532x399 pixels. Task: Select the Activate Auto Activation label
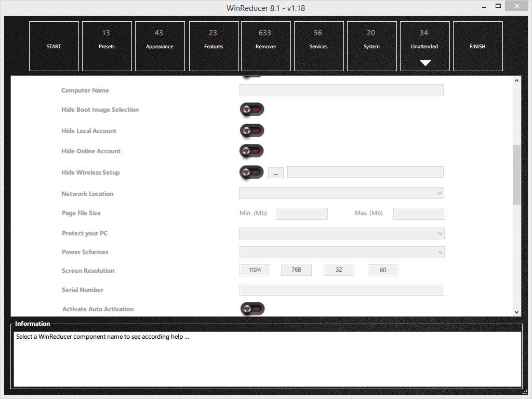[98, 309]
